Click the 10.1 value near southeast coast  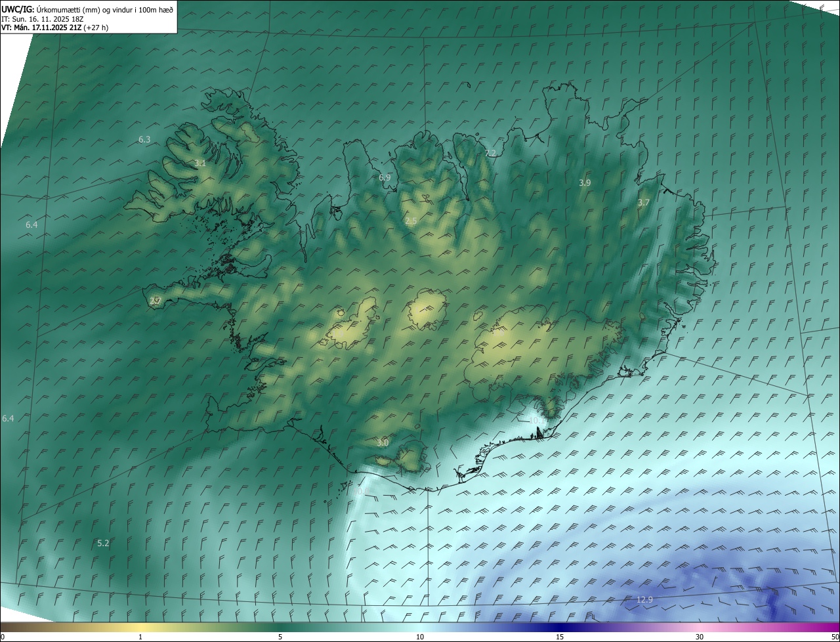tap(537, 420)
